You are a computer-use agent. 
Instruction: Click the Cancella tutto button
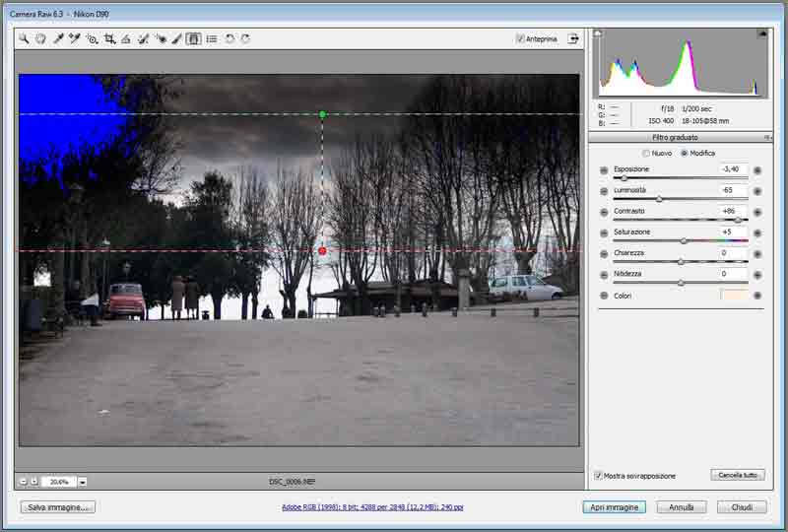click(737, 475)
